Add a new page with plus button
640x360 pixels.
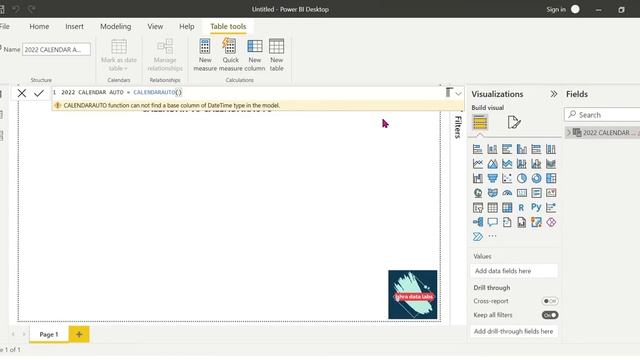click(x=79, y=334)
